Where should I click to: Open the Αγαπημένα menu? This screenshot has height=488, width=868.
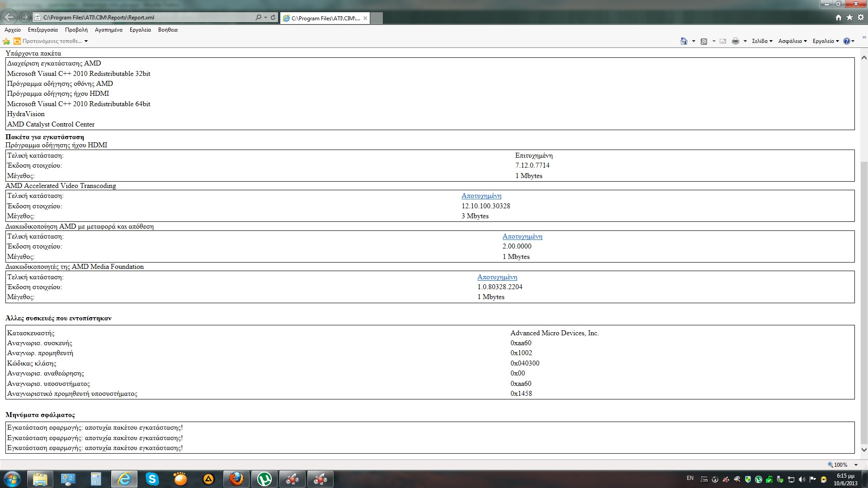(x=108, y=30)
